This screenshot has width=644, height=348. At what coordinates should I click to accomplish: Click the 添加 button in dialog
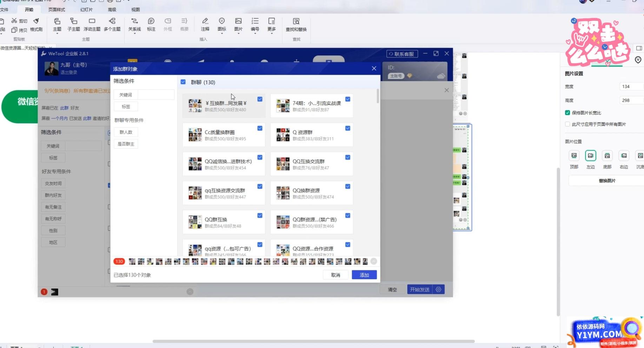(364, 275)
